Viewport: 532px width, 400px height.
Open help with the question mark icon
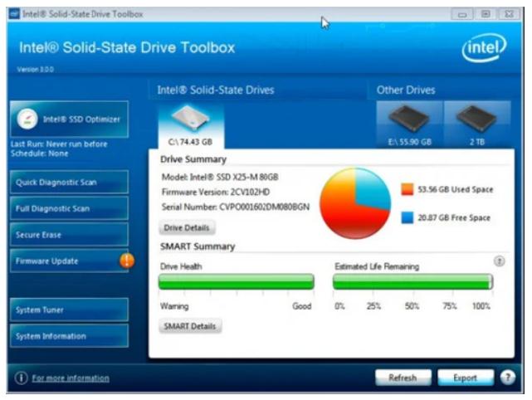508,378
